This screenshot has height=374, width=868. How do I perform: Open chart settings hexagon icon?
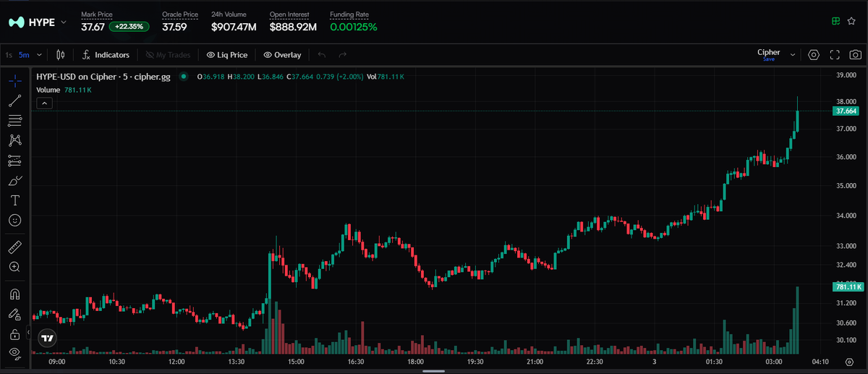pyautogui.click(x=814, y=55)
